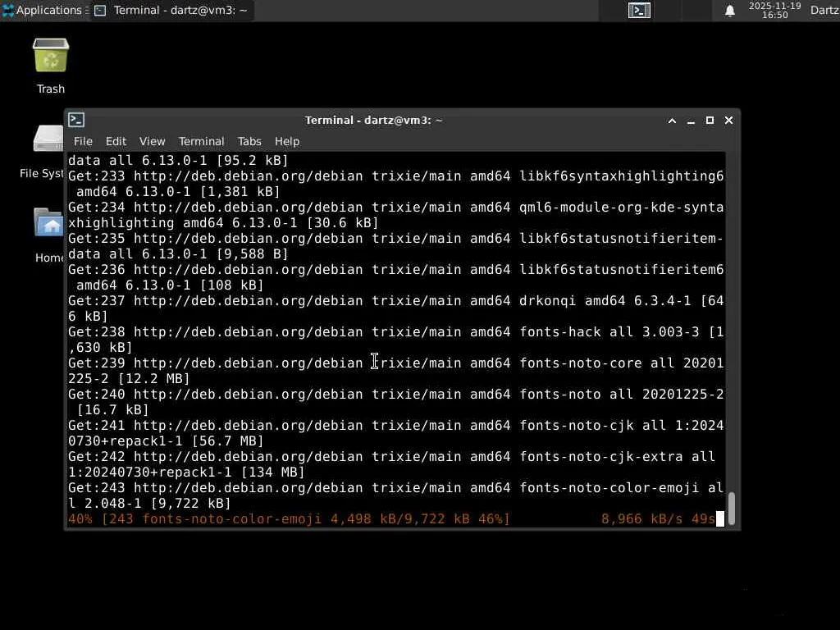Screen dimensions: 840x630
Task: Roll up the Terminal window with arrow button
Action: 672,121
